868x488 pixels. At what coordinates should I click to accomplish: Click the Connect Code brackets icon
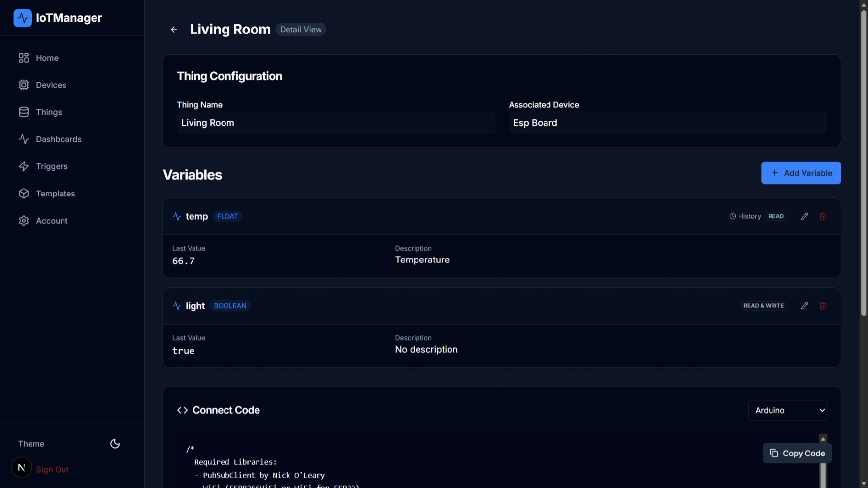click(x=182, y=410)
